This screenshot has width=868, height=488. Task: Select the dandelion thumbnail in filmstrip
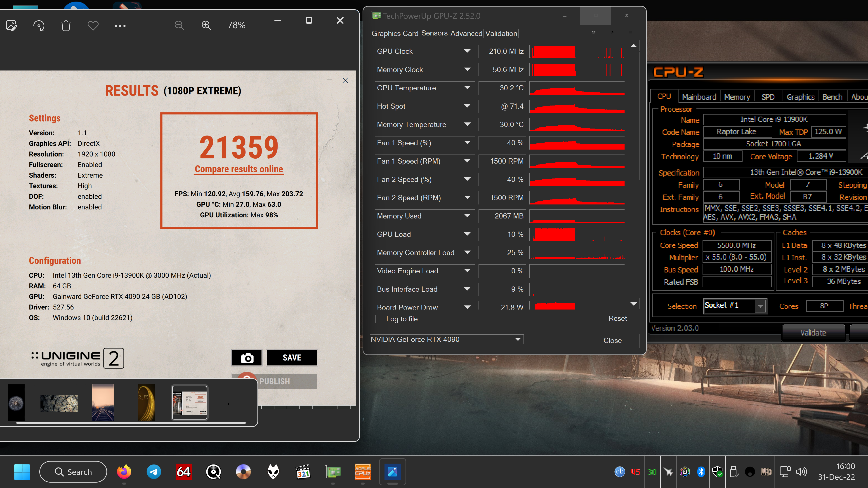(x=16, y=402)
